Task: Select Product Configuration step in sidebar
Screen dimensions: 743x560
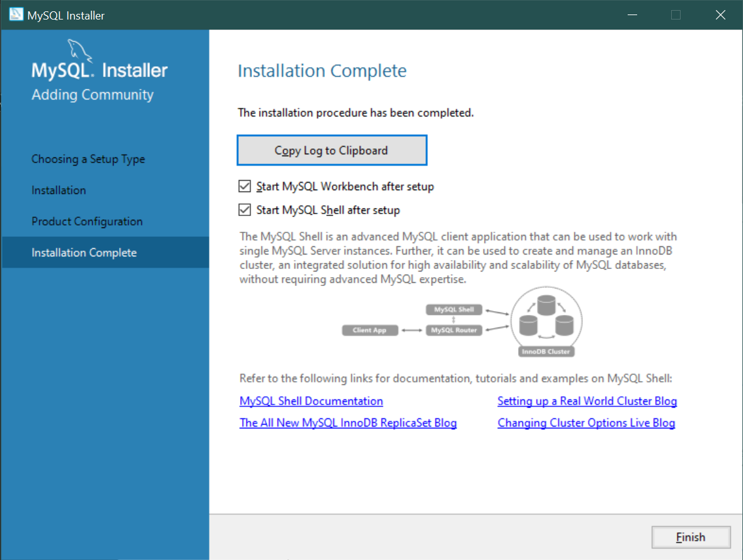Action: coord(87,221)
